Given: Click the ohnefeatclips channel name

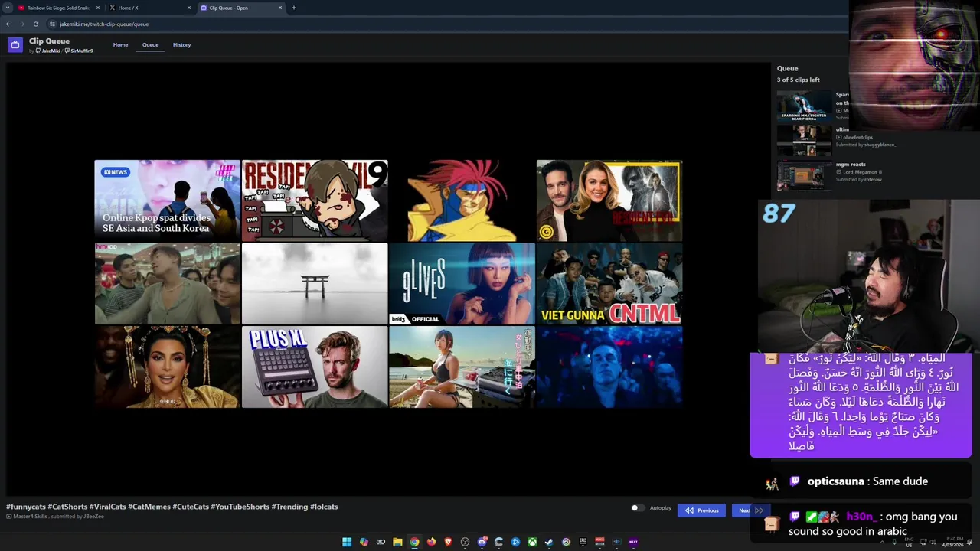Looking at the screenshot, I should 857,137.
